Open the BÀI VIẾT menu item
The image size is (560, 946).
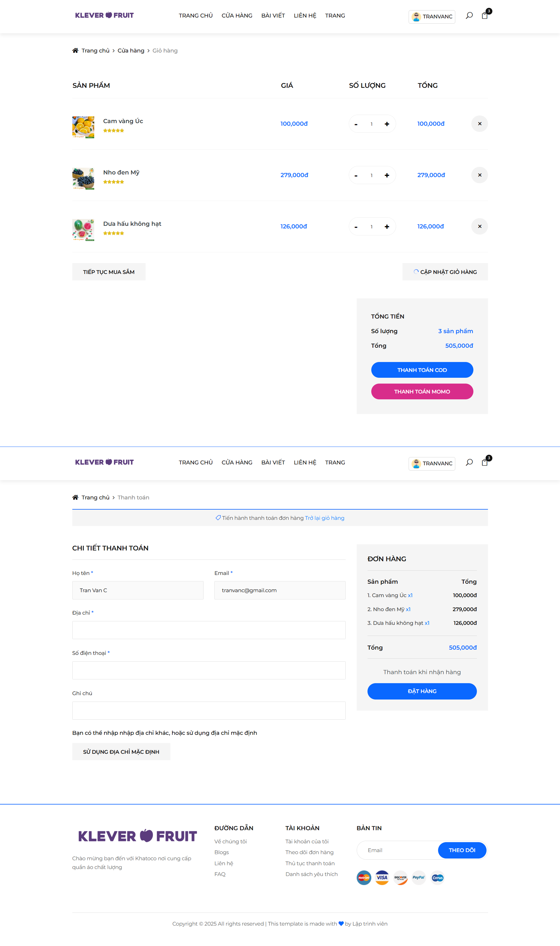pyautogui.click(x=273, y=15)
